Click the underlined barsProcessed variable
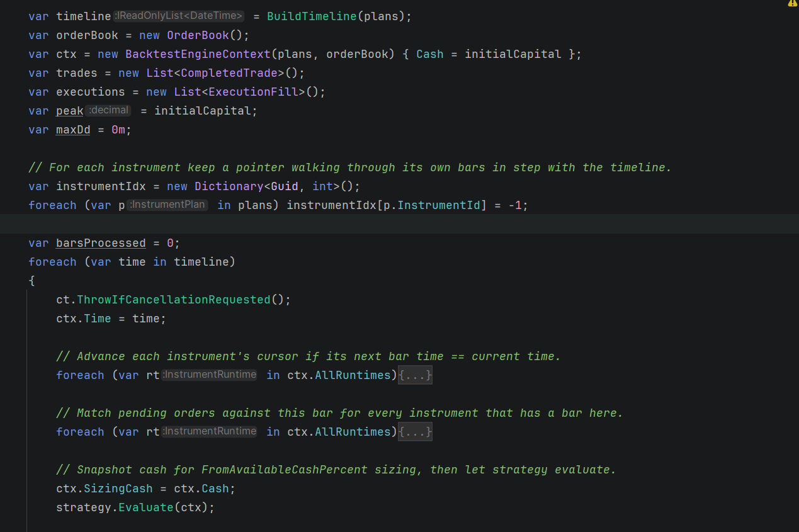 [x=101, y=243]
